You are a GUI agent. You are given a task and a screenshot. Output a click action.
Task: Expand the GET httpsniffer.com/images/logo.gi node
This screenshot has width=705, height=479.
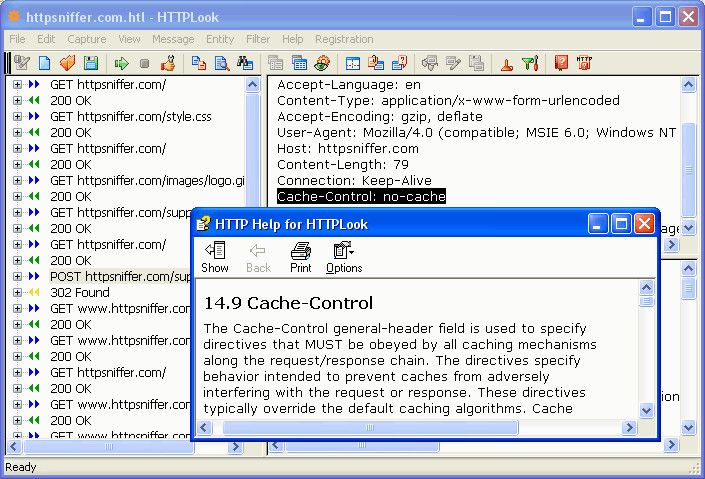tap(18, 180)
